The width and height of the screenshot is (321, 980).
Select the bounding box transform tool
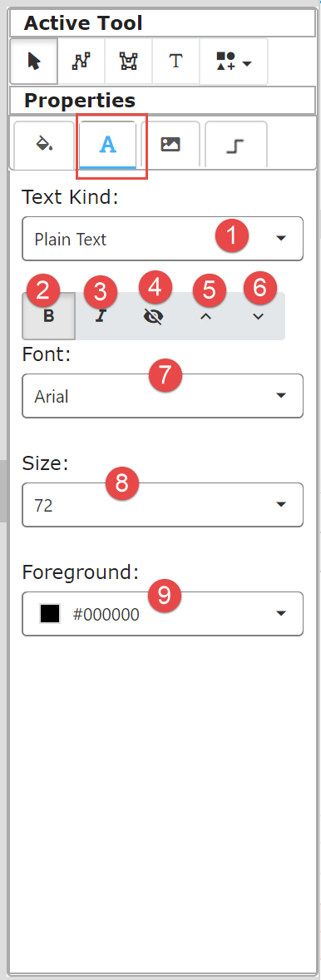[x=129, y=62]
